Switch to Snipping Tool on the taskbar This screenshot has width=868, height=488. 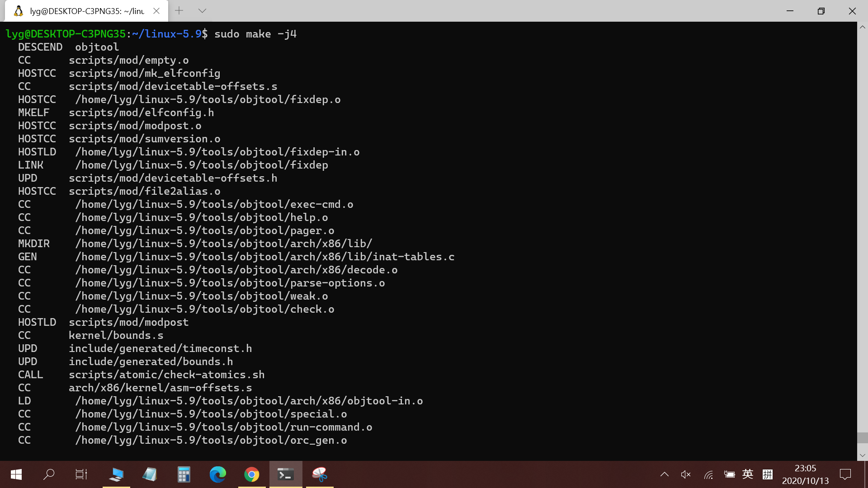tap(320, 474)
